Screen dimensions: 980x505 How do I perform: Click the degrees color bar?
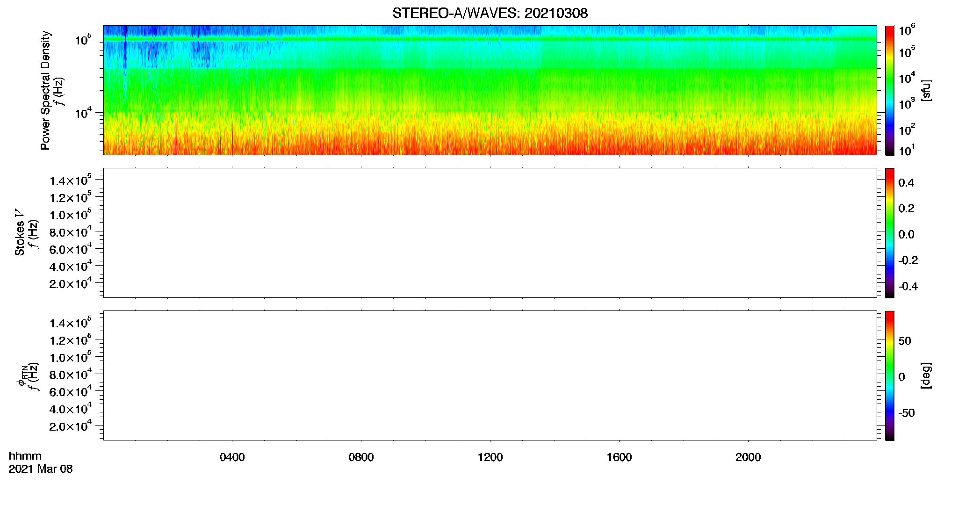[x=890, y=375]
